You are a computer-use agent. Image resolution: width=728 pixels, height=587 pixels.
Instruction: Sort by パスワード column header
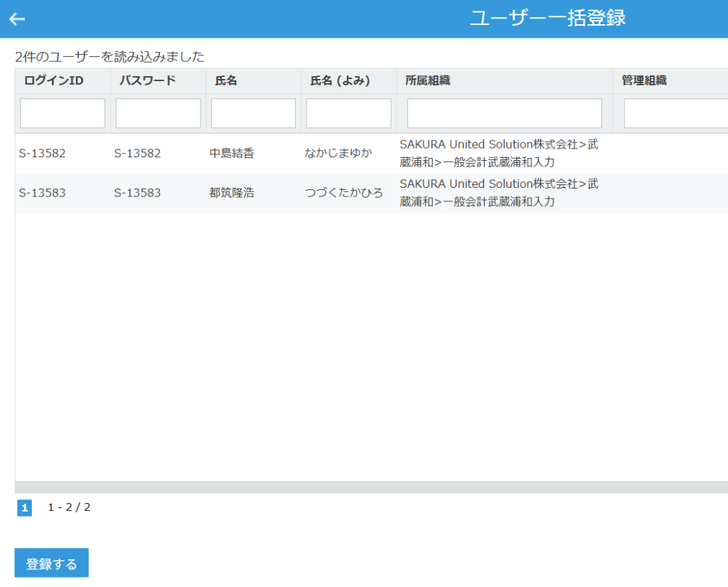point(147,81)
